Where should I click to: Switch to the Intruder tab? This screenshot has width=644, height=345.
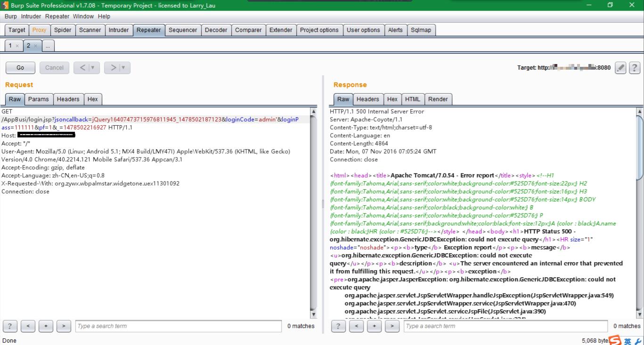click(x=119, y=30)
